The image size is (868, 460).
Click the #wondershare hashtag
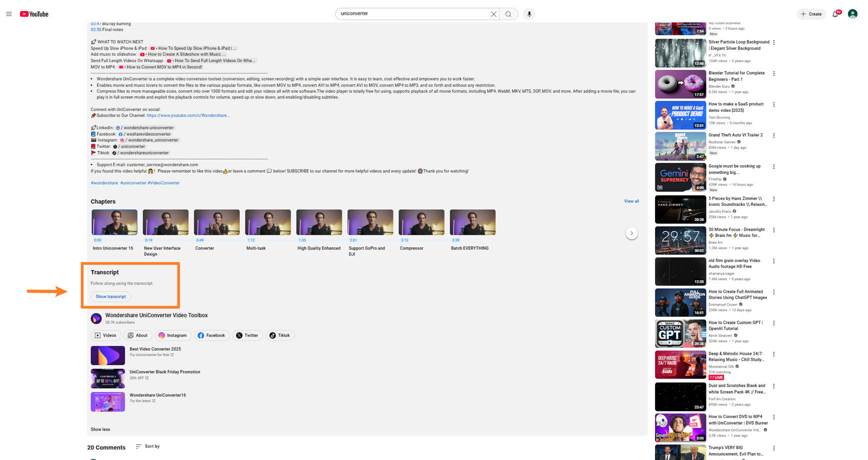104,183
